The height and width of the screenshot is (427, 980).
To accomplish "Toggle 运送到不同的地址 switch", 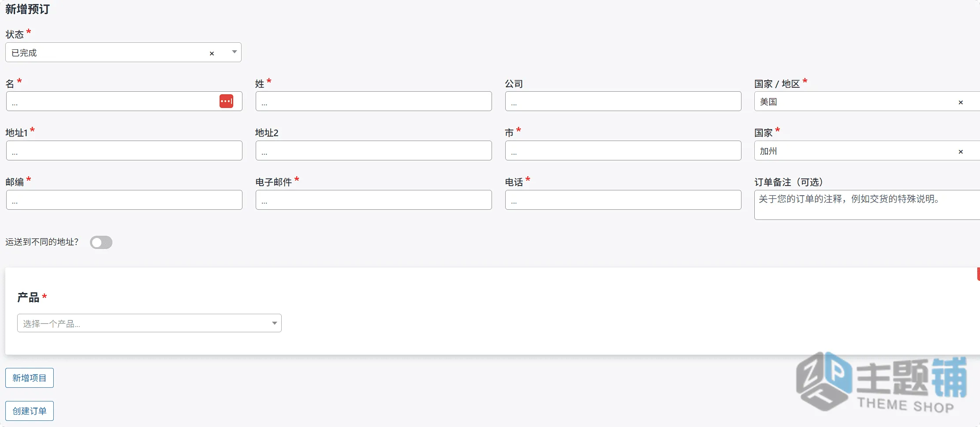I will pos(101,242).
